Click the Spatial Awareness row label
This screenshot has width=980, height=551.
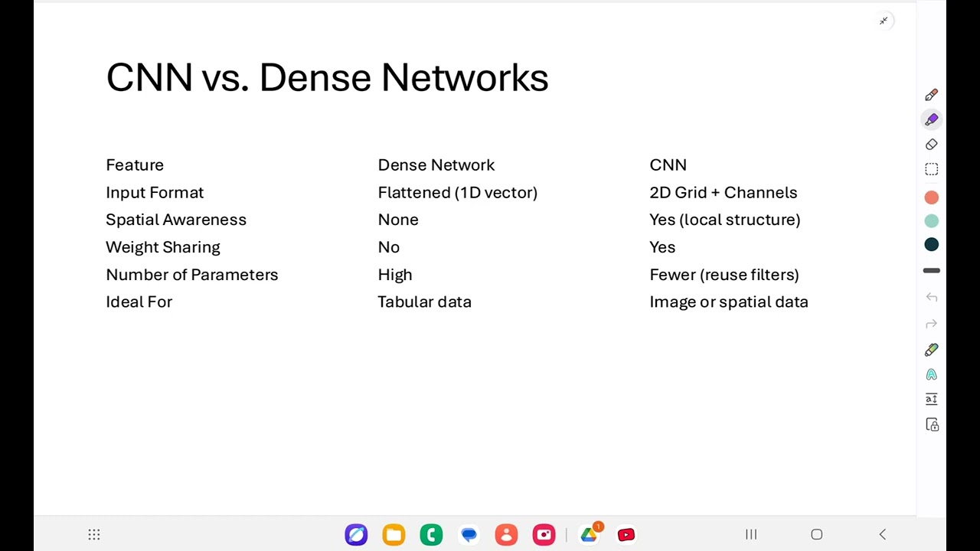coord(176,220)
